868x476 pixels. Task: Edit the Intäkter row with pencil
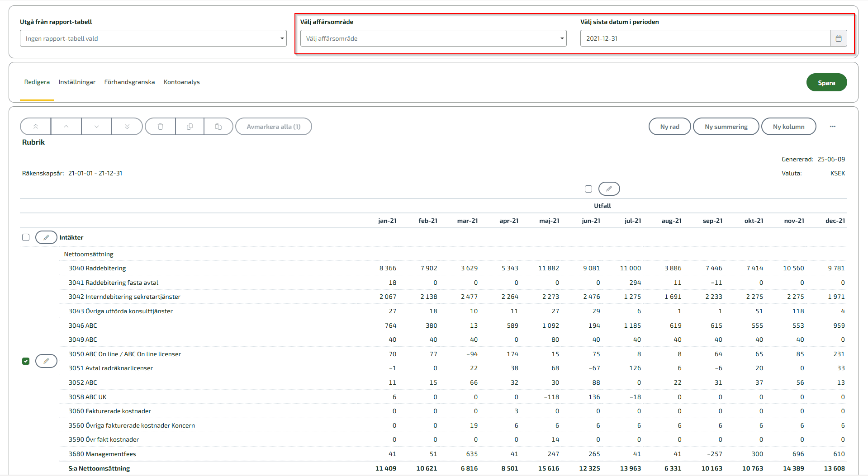[x=46, y=237]
